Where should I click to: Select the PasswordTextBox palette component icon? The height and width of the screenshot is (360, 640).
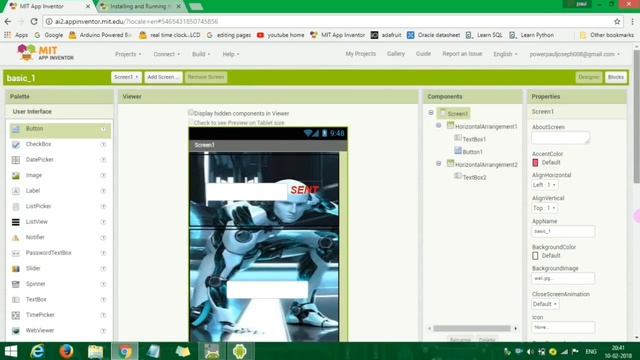click(x=16, y=253)
